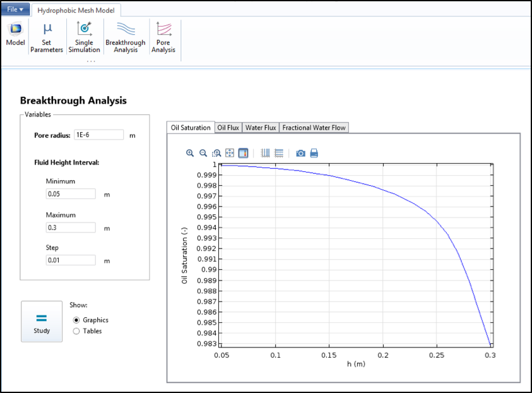Expand the ribbon's three-dot overflow
The height and width of the screenshot is (393, 532).
point(91,61)
